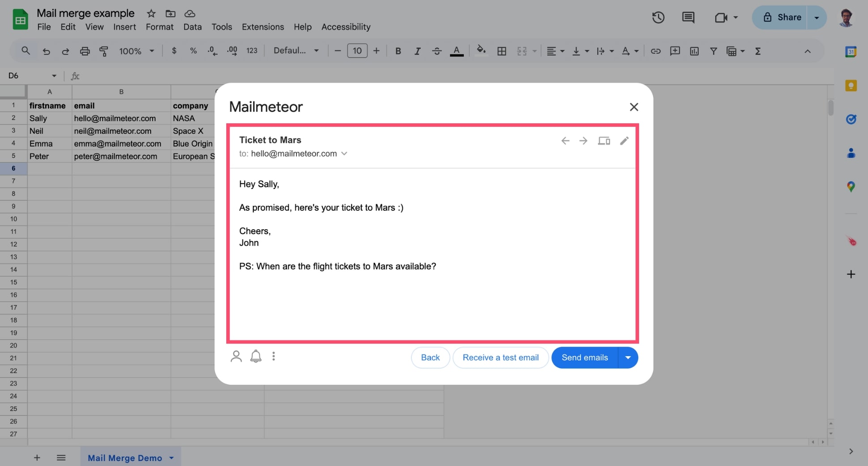The image size is (868, 466).
Task: Close the Mailmeteor dialog
Action: pyautogui.click(x=634, y=107)
